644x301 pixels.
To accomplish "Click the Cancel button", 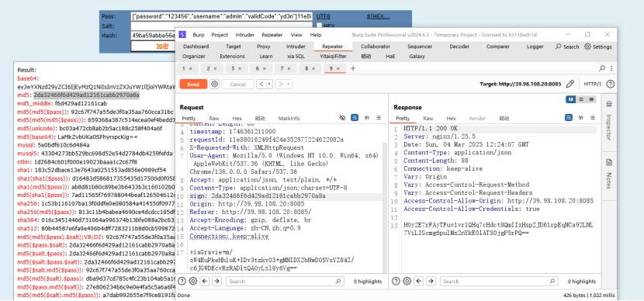I will click(237, 85).
